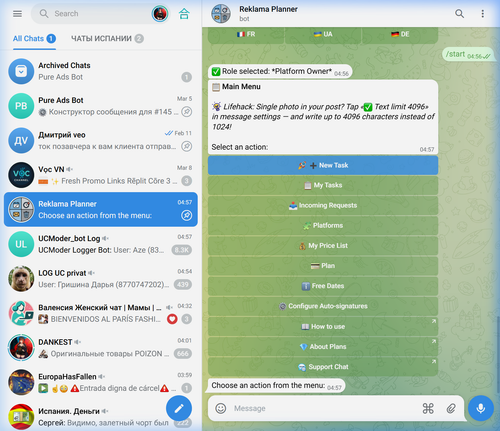This screenshot has width=500, height=431.
Task: Click the teal home icon beside search
Action: 184,14
